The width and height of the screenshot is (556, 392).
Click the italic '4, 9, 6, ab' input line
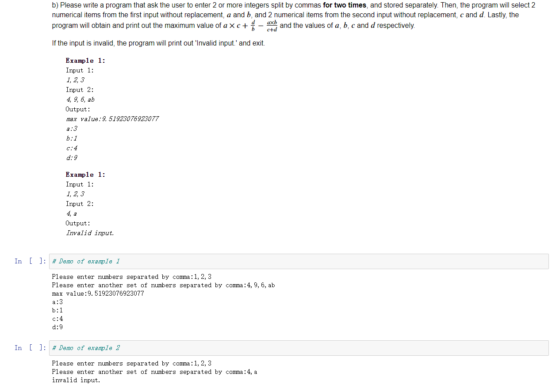point(80,99)
